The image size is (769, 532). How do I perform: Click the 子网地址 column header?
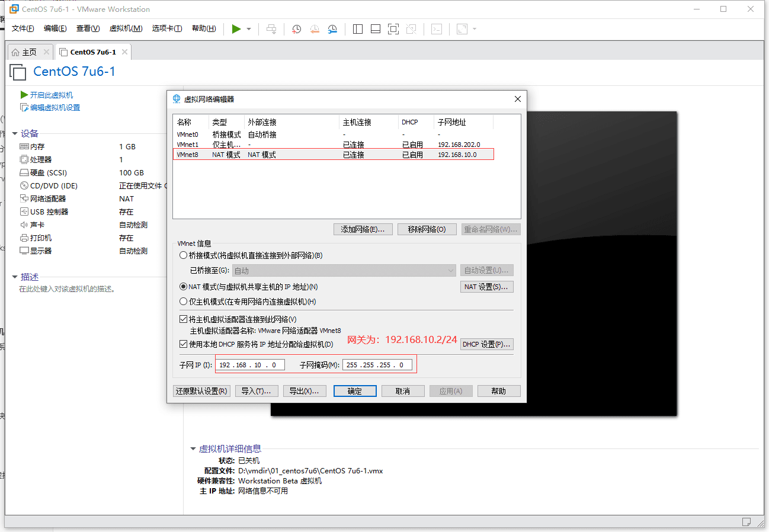463,122
